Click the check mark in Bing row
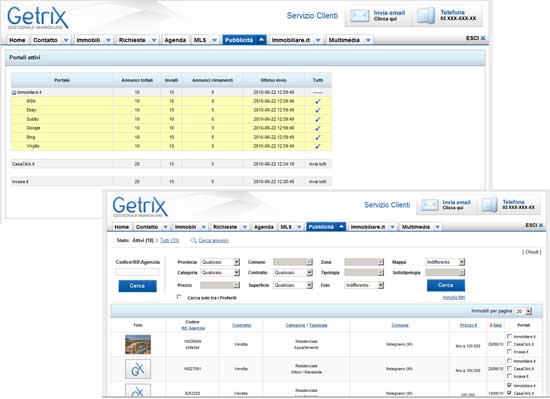 [x=318, y=137]
